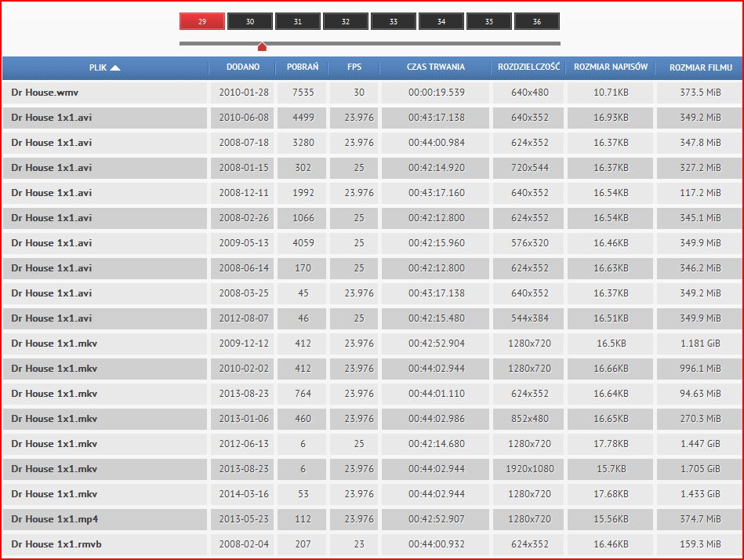Open Dr House 1x1.mkv dated 2014-03-16

coord(54,494)
